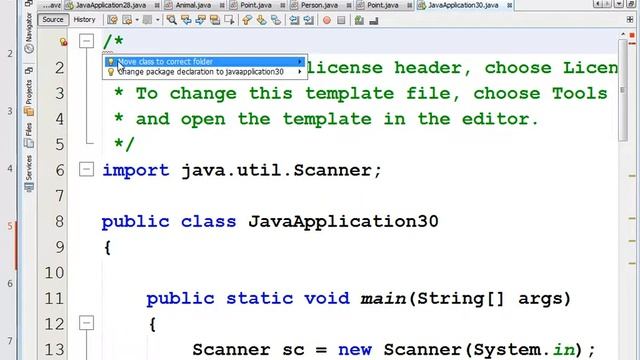Click the Stop Macro Recording square

point(341,20)
